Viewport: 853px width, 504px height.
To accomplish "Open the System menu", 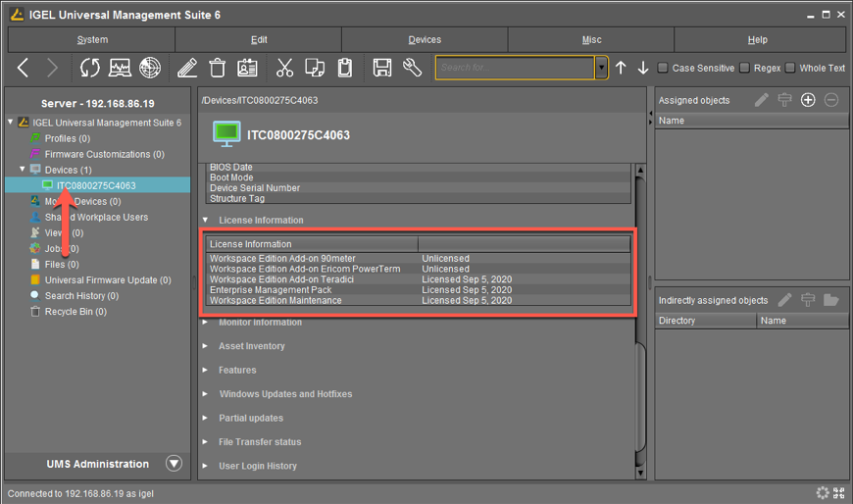I will (x=92, y=40).
